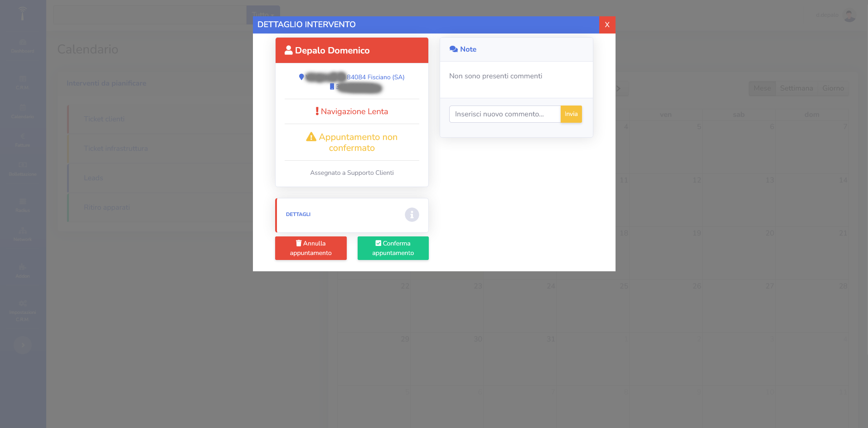Click the Inserisci nuovo commento field
Image resolution: width=868 pixels, height=428 pixels.
coord(505,114)
